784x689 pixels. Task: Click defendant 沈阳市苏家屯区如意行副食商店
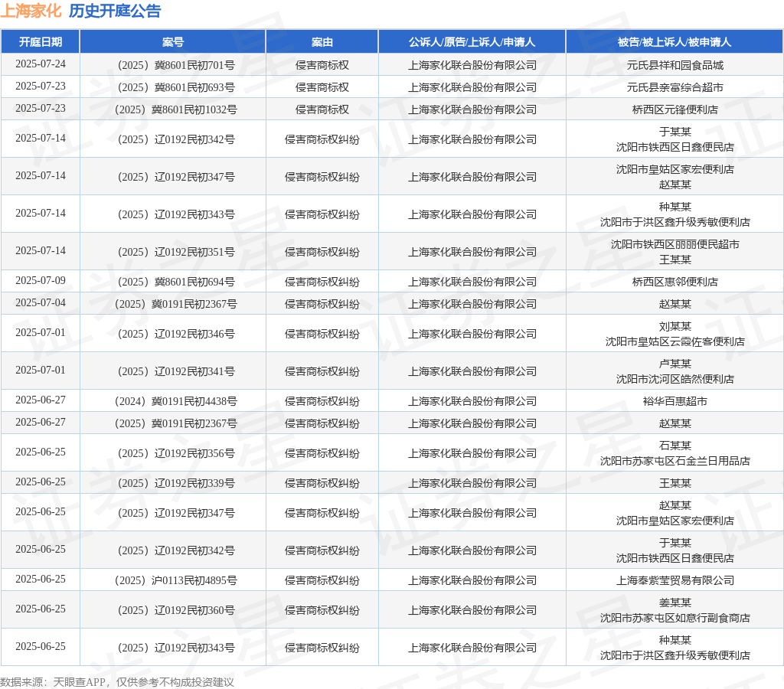675,618
